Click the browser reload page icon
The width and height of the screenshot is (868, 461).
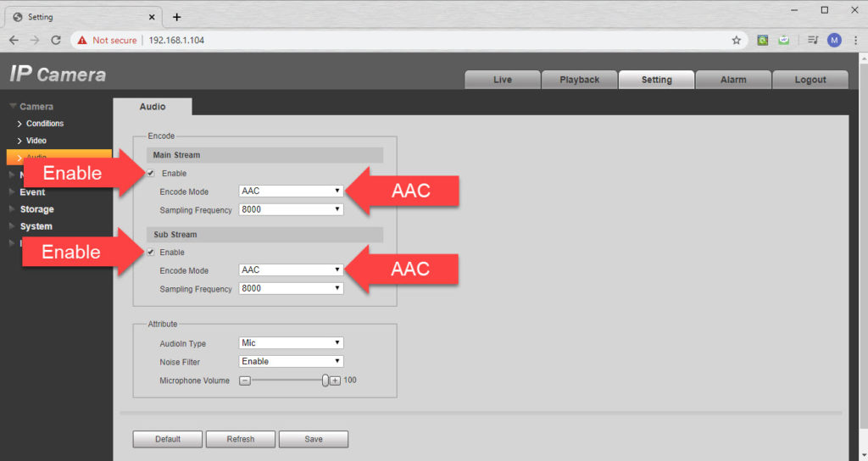pos(56,40)
